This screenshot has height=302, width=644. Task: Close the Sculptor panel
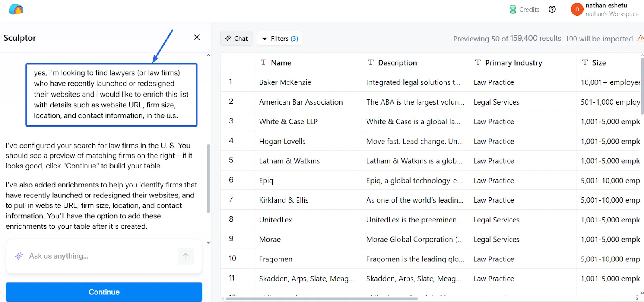click(x=197, y=37)
